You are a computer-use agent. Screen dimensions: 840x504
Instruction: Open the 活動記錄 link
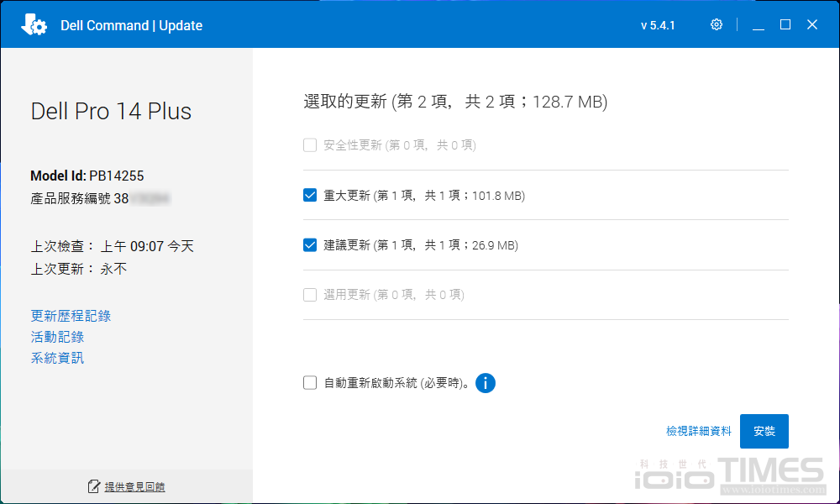(57, 337)
